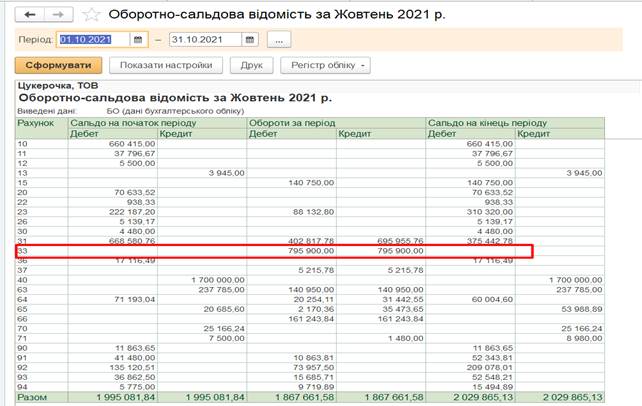Select account 33 row cell
This screenshot has width=642, height=406.
(x=40, y=252)
